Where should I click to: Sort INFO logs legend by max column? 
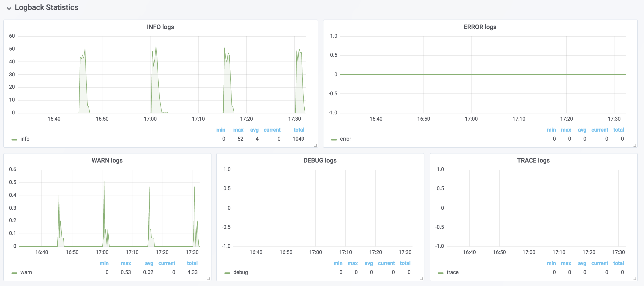(238, 130)
